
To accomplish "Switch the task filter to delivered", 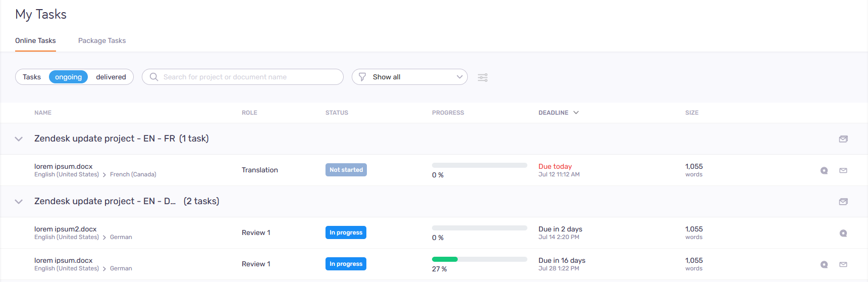I will click(111, 77).
